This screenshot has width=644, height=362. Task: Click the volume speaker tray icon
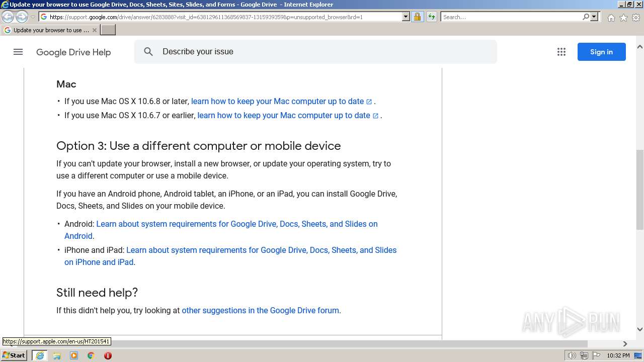[x=572, y=355]
